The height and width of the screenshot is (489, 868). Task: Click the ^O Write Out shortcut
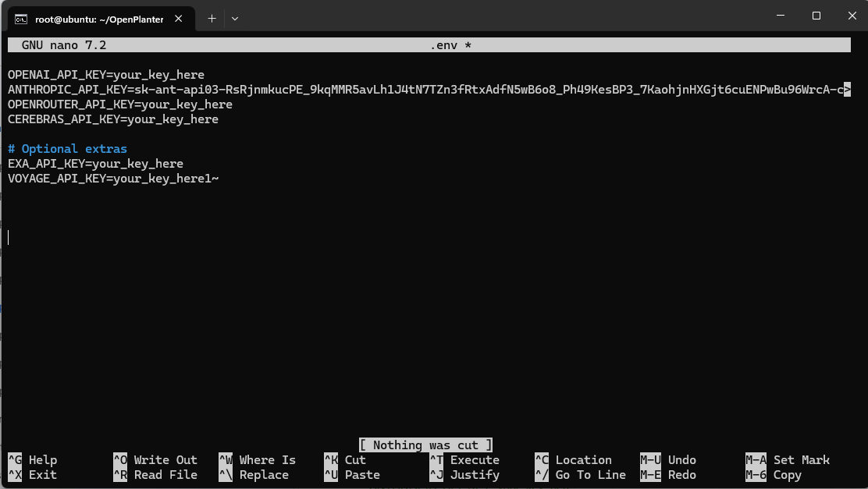tap(155, 460)
